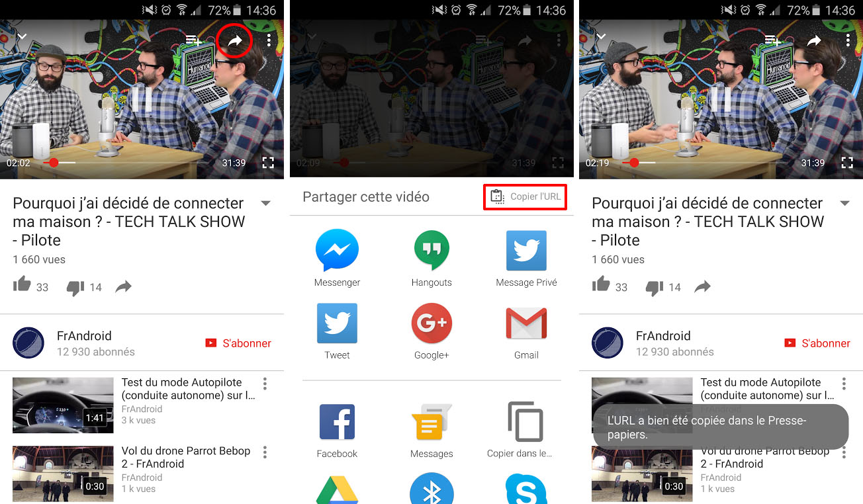Tap S'abonner in the screen with 02:19 player
This screenshot has width=863, height=504.
click(x=817, y=343)
